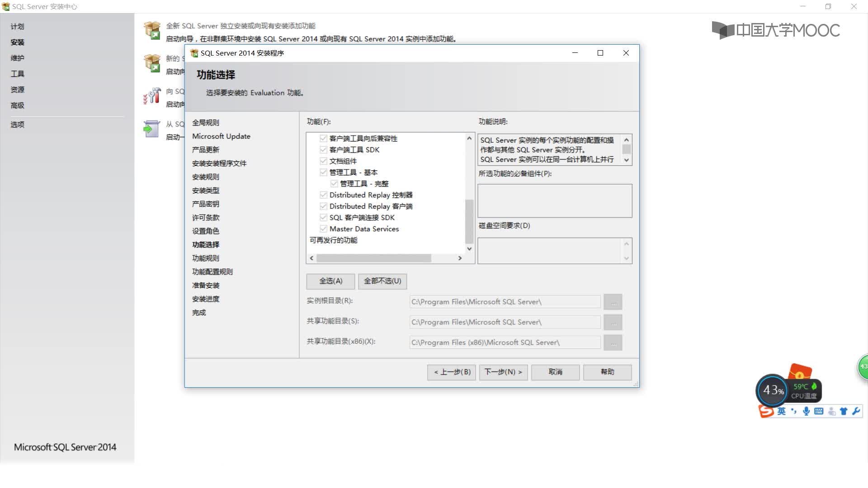Click the feature description scroll-up arrow
Screen dimensions: 868x488
click(x=626, y=140)
